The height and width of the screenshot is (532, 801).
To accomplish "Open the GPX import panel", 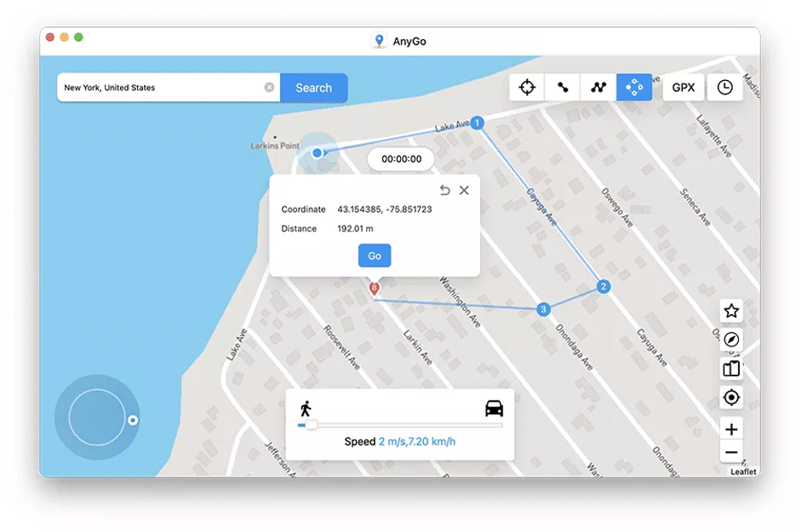I will pyautogui.click(x=684, y=87).
